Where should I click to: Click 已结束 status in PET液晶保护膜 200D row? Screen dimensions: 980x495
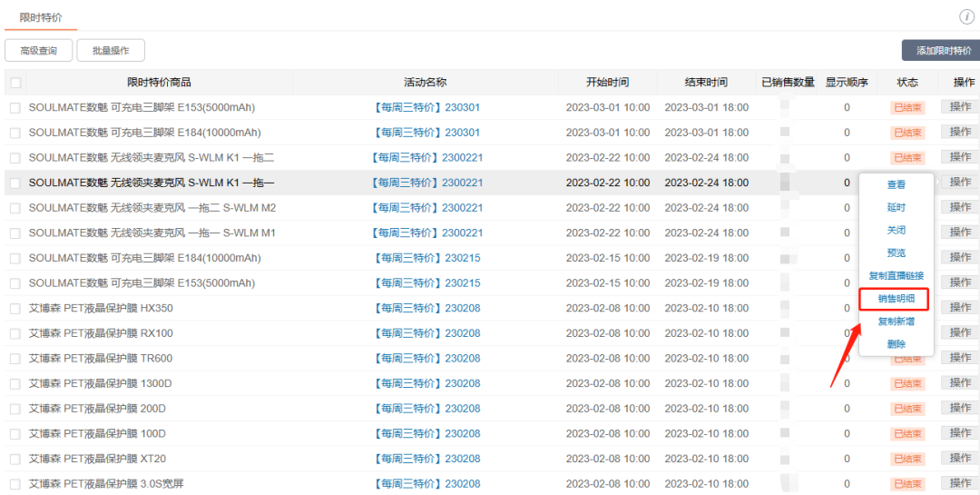(907, 409)
